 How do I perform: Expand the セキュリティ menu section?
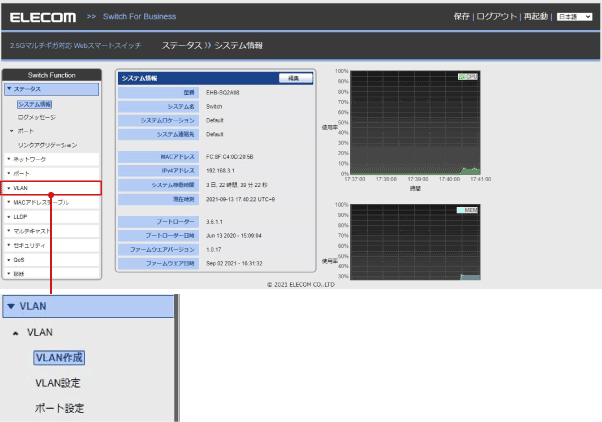(51, 244)
